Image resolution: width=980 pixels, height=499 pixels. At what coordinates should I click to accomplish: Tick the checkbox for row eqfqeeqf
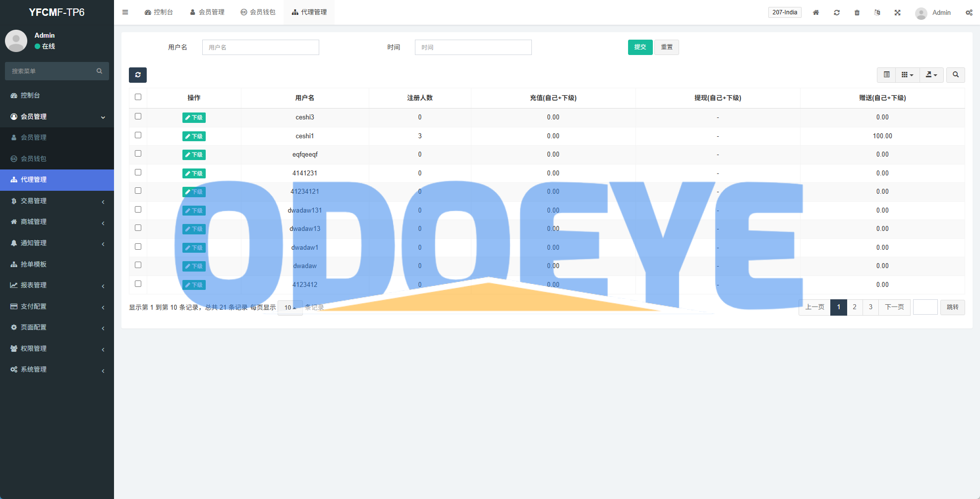pyautogui.click(x=138, y=154)
